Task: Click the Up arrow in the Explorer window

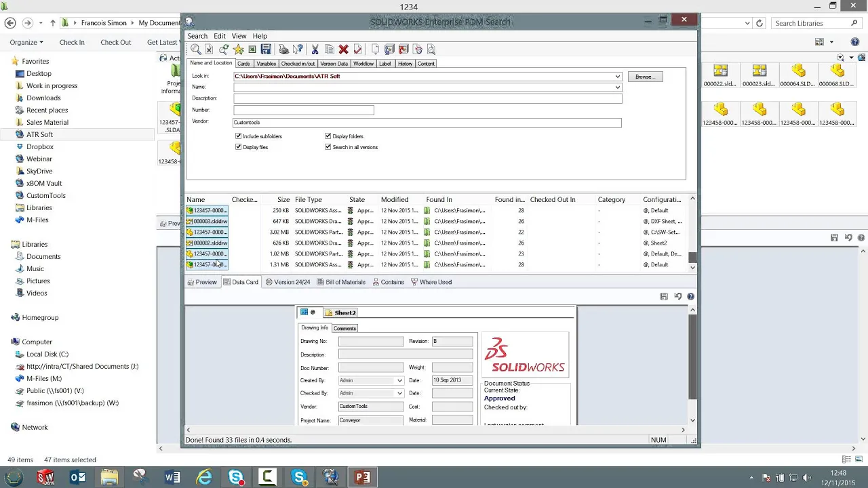Action: [x=52, y=23]
